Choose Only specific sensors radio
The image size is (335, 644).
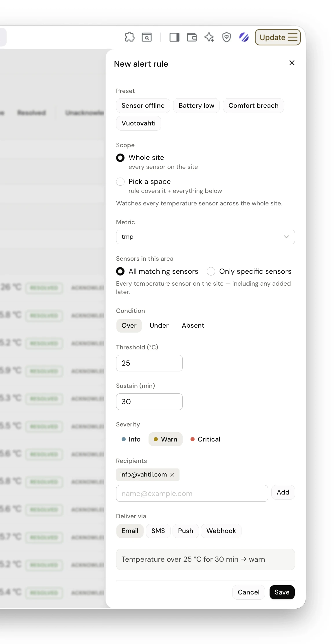[211, 271]
